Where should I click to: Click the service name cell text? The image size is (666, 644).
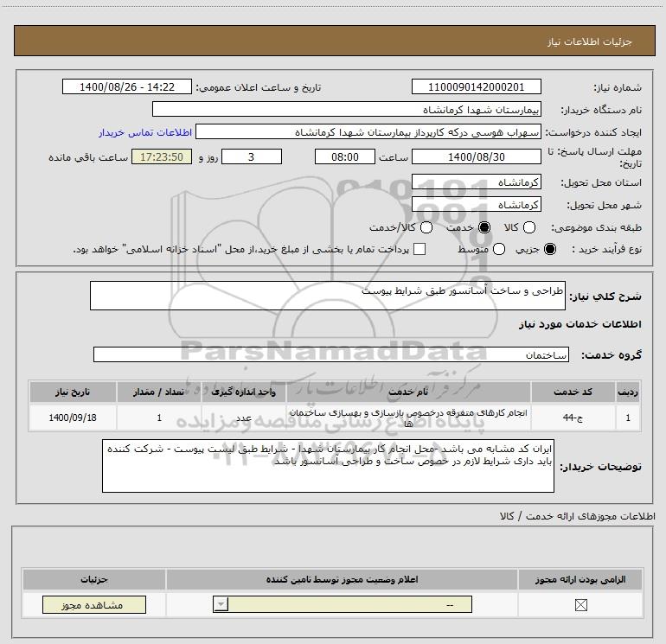coord(408,418)
